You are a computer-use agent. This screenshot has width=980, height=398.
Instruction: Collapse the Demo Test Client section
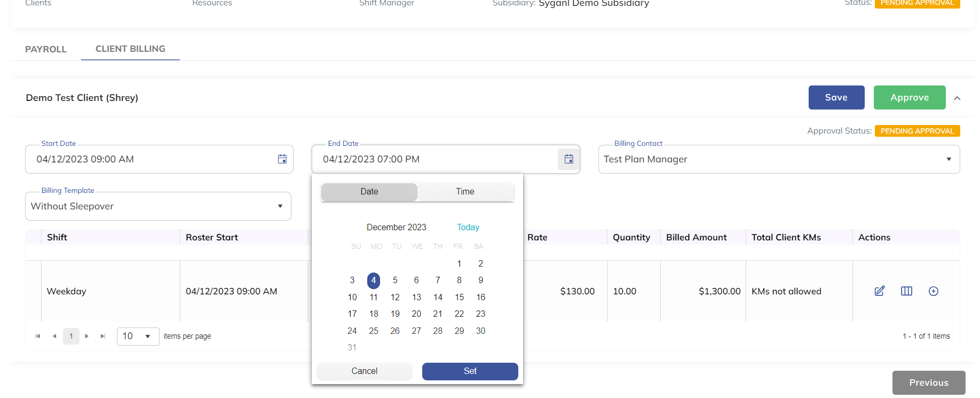957,98
